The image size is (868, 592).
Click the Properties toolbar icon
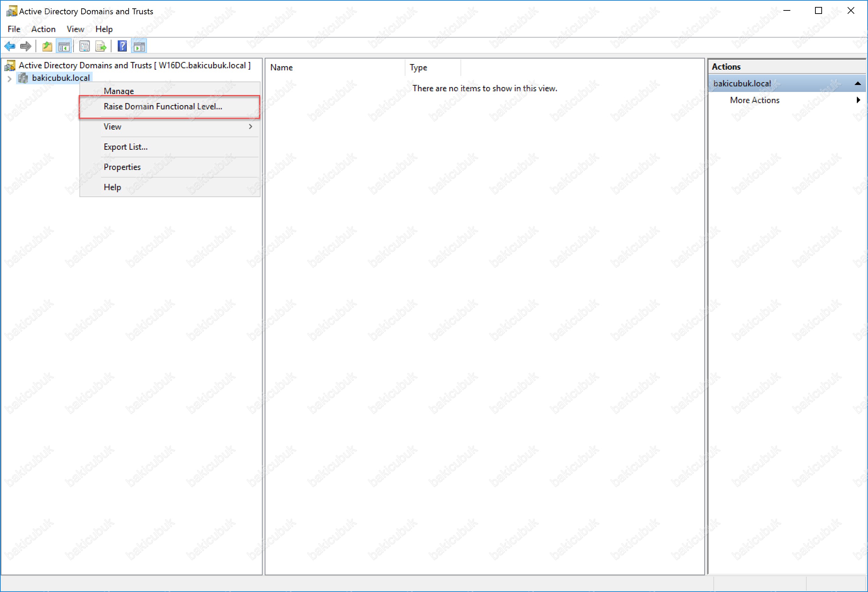pos(84,46)
